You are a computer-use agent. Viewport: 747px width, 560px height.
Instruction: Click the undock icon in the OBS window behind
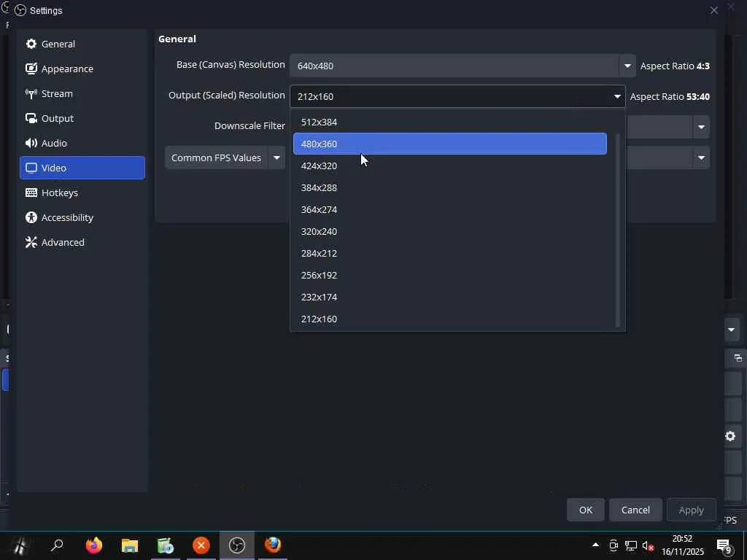738,358
